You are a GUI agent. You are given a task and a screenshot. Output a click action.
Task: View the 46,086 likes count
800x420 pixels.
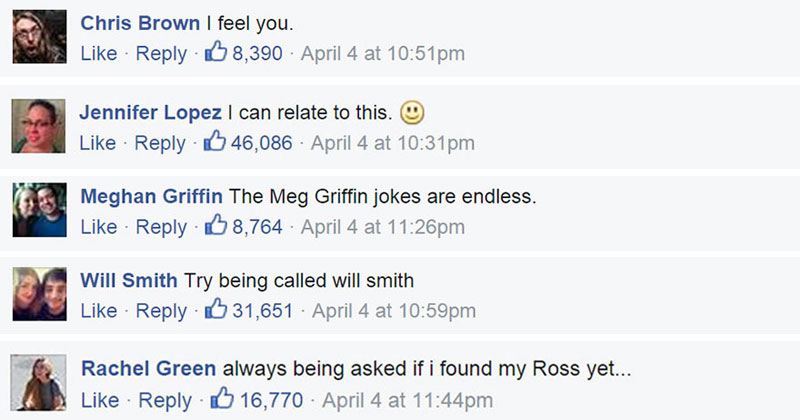(x=261, y=143)
